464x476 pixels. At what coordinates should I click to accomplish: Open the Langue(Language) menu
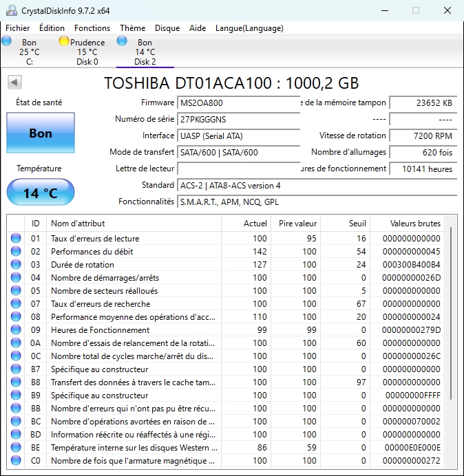coord(249,28)
